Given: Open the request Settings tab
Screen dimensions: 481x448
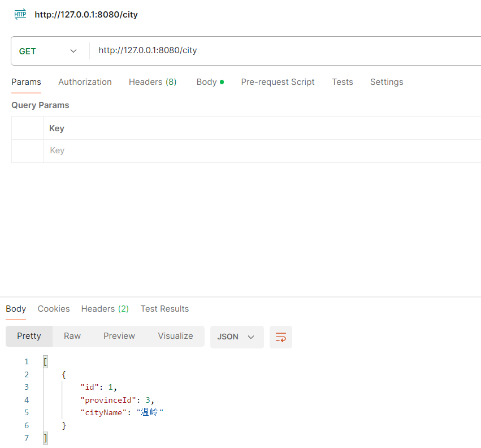Looking at the screenshot, I should tap(387, 82).
